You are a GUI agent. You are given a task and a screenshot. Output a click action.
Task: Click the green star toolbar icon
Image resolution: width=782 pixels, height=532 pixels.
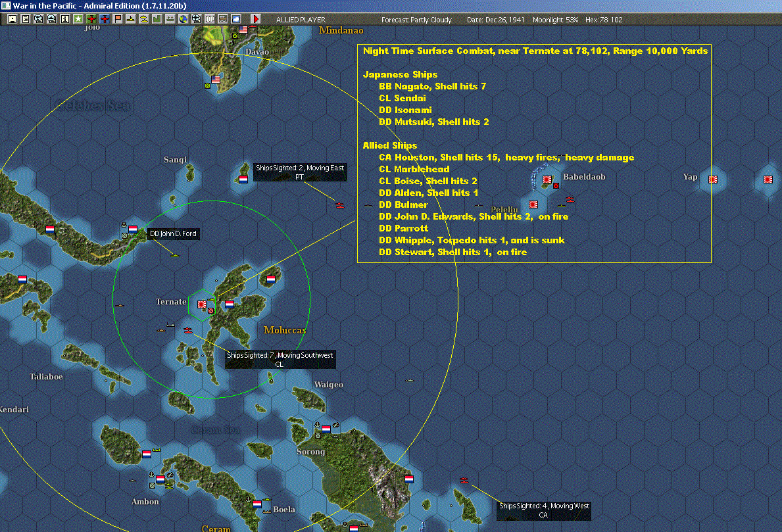click(78, 19)
